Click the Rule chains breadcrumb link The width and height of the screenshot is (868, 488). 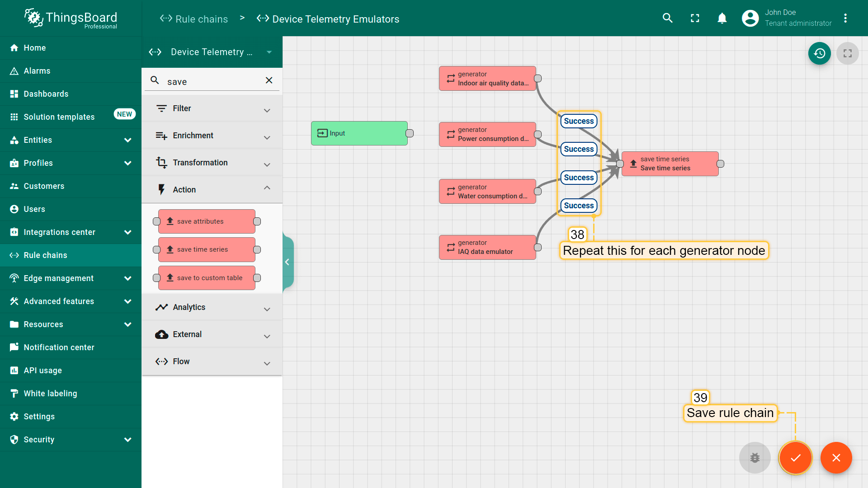[201, 19]
